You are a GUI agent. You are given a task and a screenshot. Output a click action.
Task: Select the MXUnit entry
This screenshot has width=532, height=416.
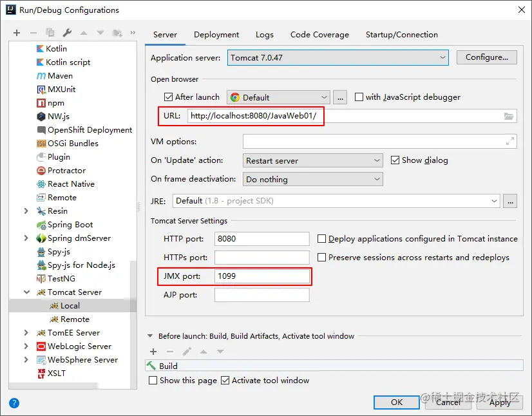pyautogui.click(x=56, y=90)
